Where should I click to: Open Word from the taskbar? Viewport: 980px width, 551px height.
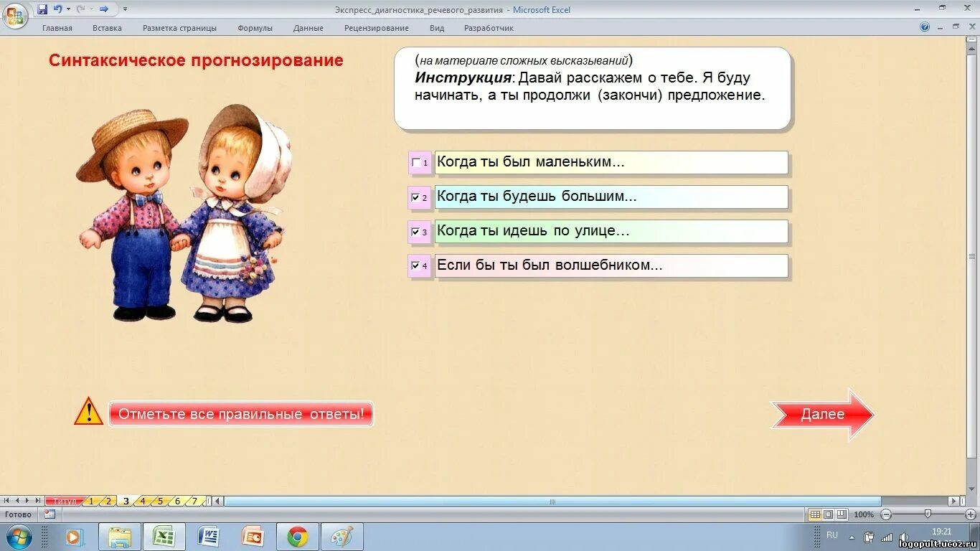click(209, 537)
